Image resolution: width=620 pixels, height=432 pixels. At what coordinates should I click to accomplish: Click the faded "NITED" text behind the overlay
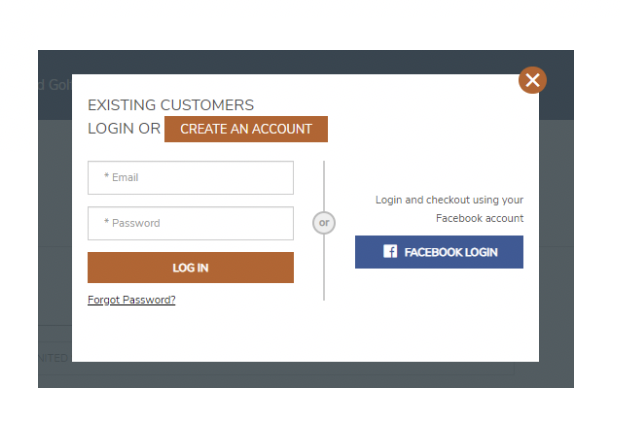55,358
